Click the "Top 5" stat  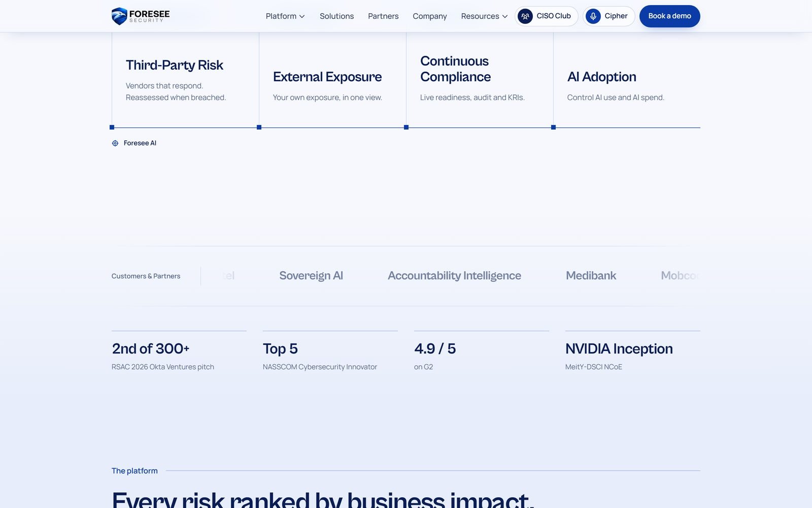(280, 348)
